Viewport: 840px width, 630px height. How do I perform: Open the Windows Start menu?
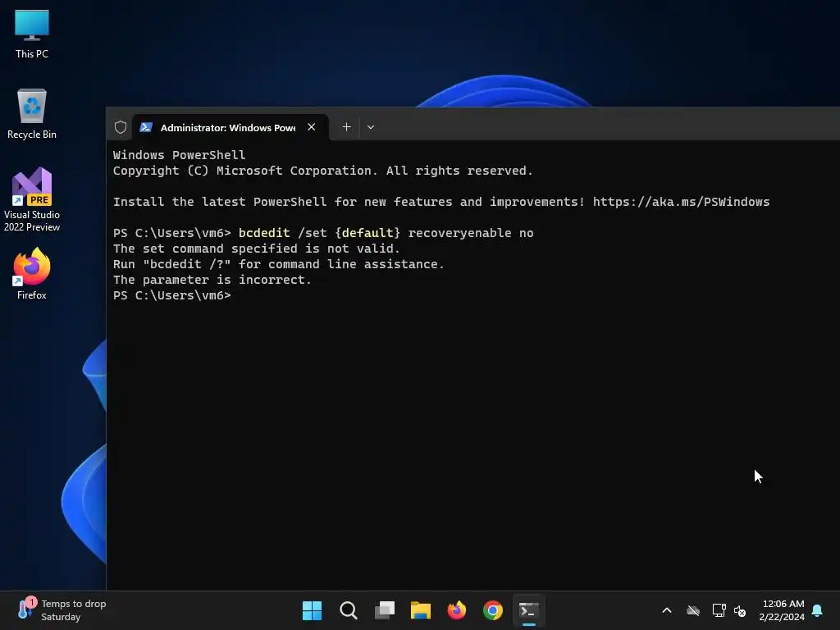[312, 610]
